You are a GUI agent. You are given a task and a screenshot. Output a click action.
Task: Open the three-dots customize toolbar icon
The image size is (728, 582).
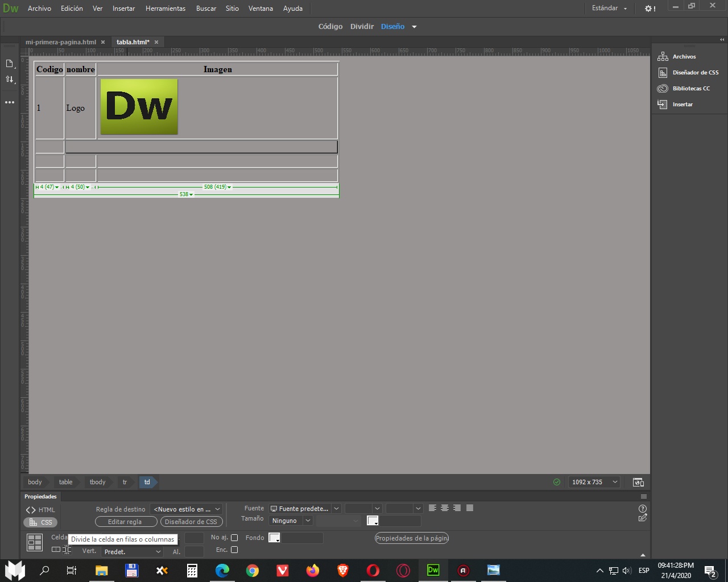coord(10,102)
